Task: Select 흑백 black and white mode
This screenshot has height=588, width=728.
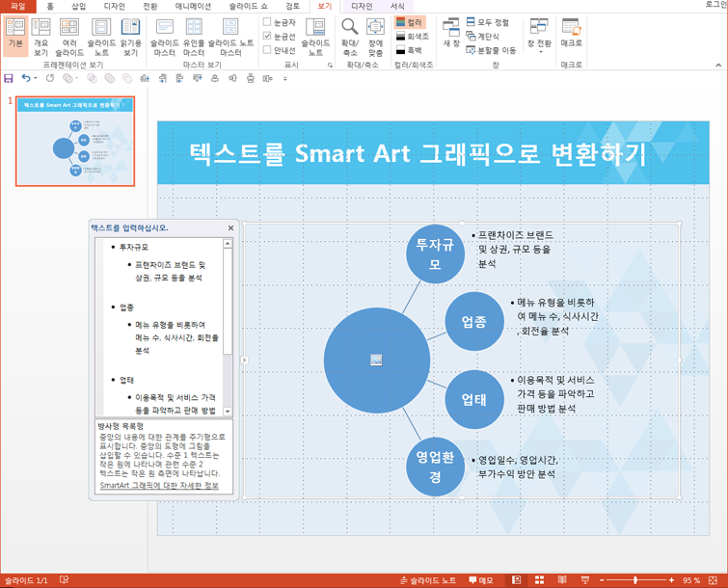Action: pos(410,50)
